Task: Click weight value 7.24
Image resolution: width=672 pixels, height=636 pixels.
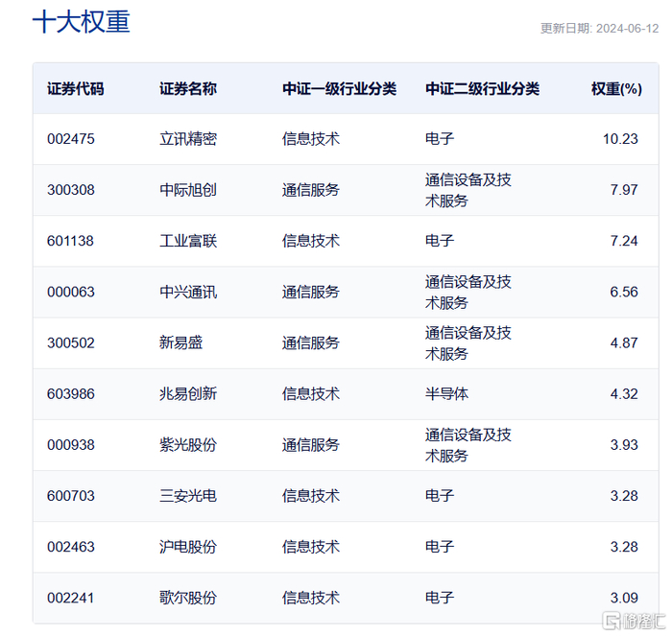Action: [x=624, y=241]
